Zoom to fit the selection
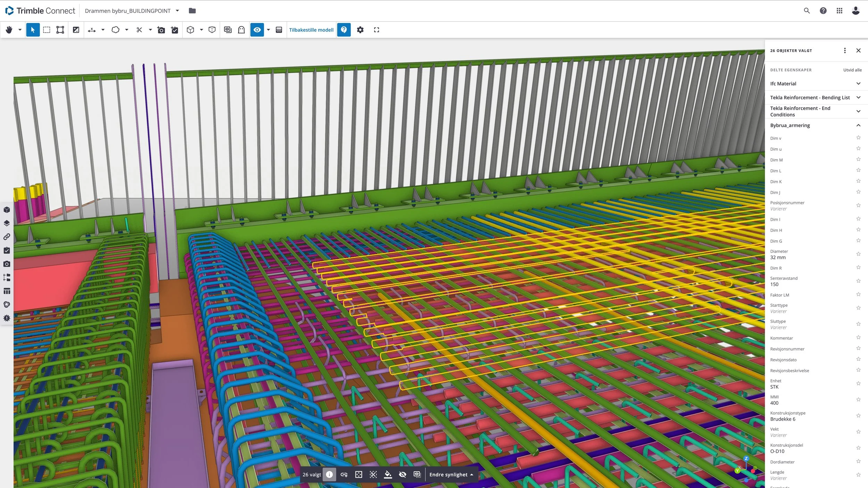868x488 pixels. pyautogui.click(x=359, y=474)
